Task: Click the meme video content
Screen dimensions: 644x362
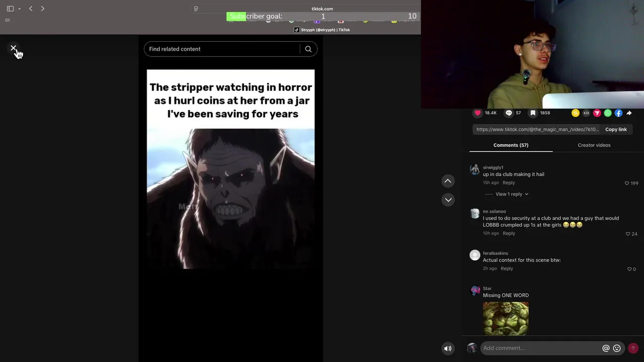Action: click(x=230, y=169)
